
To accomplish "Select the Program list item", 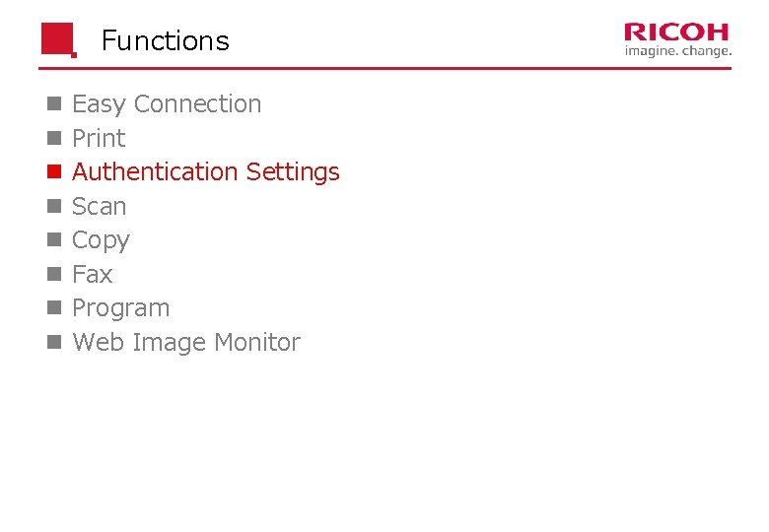I will (120, 309).
